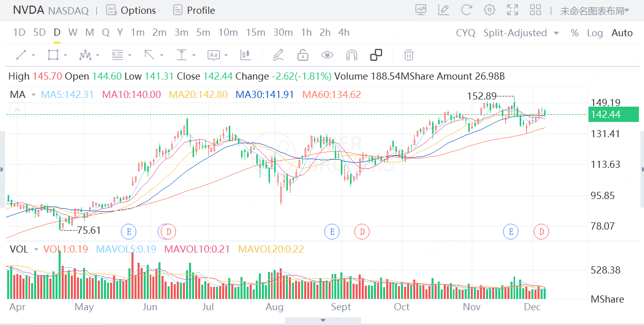
Task: Expand the Split-Adjusted dropdown
Action: point(556,33)
